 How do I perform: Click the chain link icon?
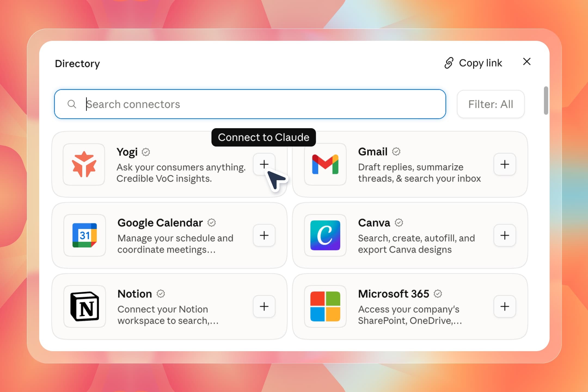coord(449,63)
